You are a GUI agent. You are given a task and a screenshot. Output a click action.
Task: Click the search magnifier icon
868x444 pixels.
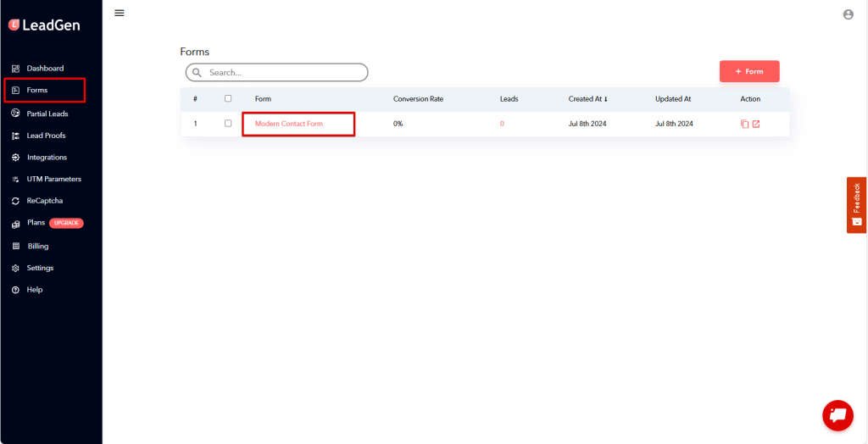(198, 73)
